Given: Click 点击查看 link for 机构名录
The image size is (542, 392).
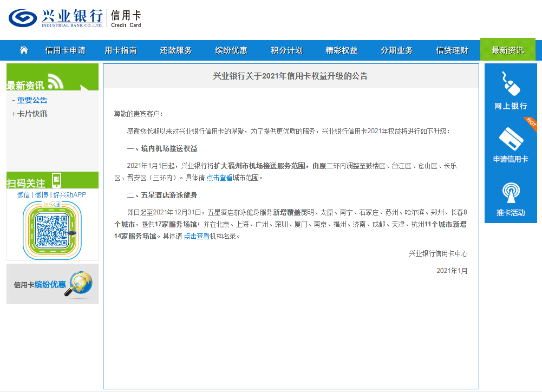Looking at the screenshot, I should pos(197,236).
